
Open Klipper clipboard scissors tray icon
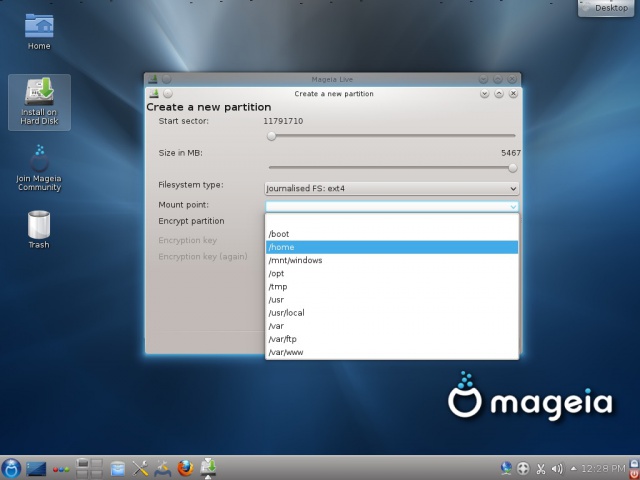click(x=541, y=469)
